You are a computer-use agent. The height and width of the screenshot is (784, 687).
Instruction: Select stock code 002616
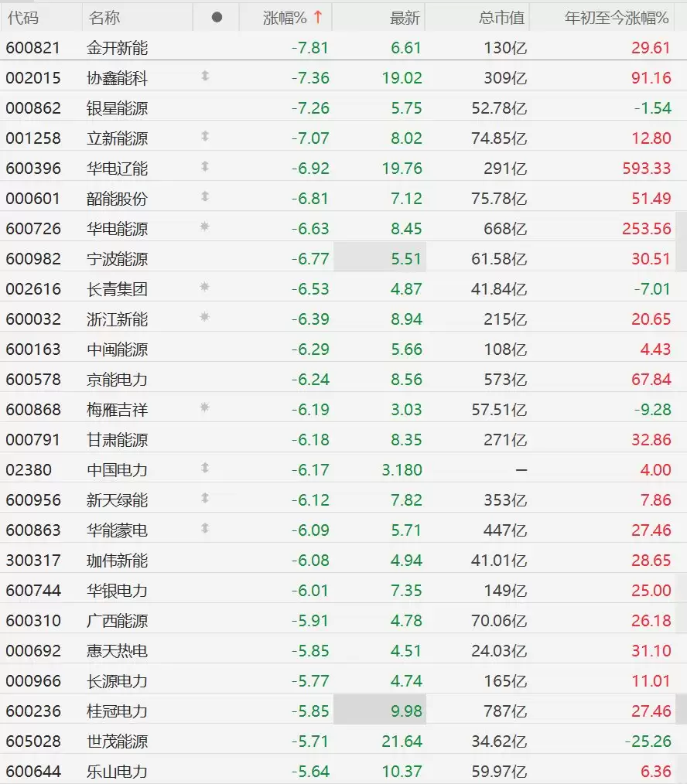tap(33, 289)
